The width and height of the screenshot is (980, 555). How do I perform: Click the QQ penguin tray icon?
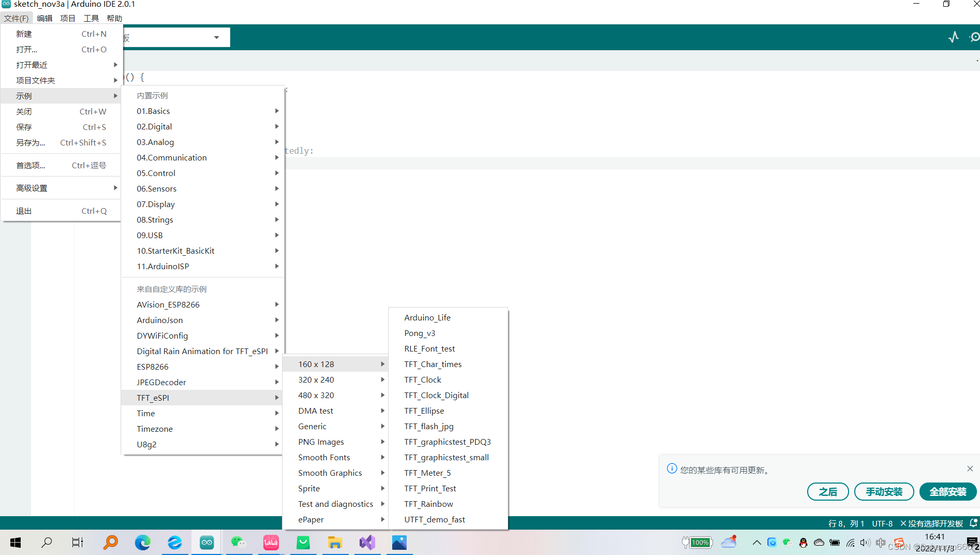803,543
